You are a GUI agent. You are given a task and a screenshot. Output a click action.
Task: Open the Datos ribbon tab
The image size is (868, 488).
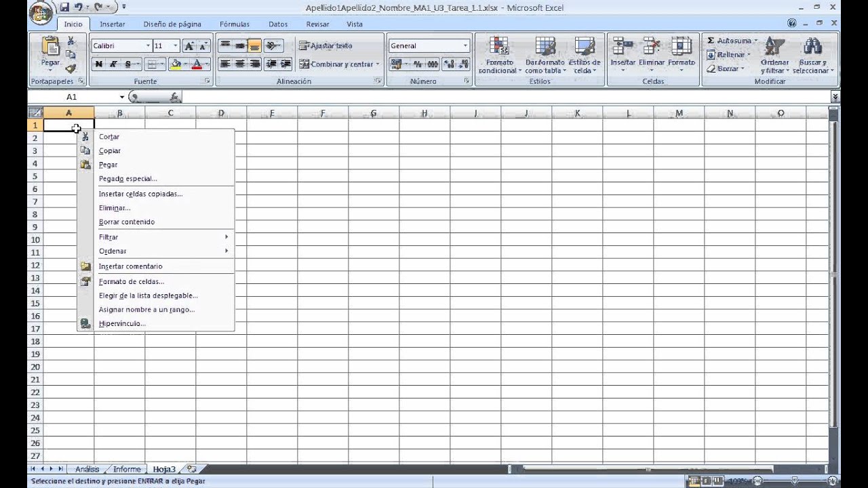[278, 24]
